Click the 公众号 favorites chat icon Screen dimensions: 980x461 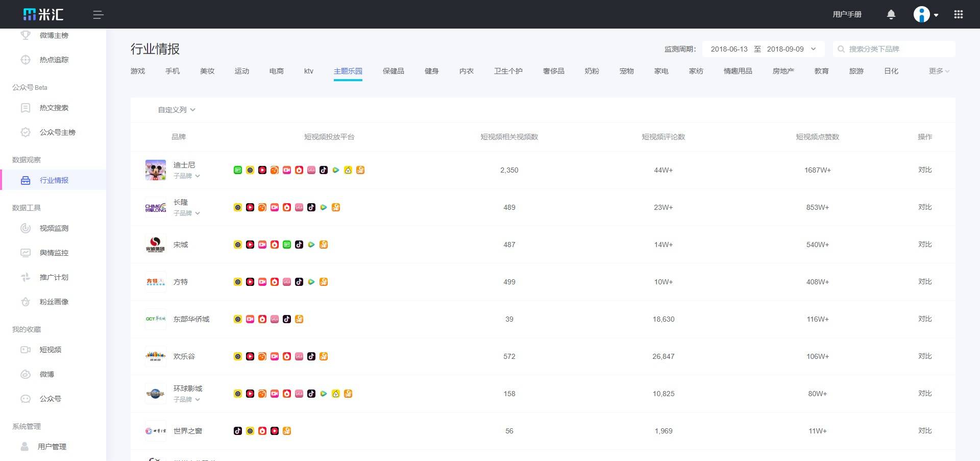point(26,399)
